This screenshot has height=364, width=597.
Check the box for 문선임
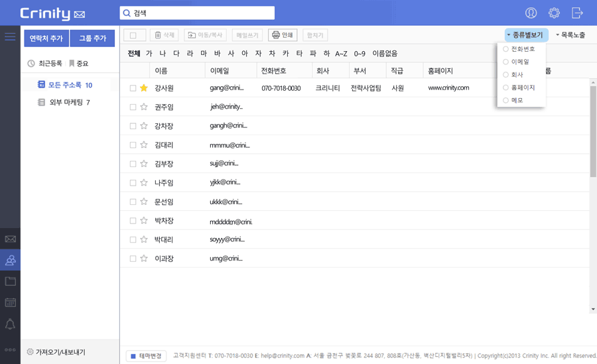[x=133, y=202]
